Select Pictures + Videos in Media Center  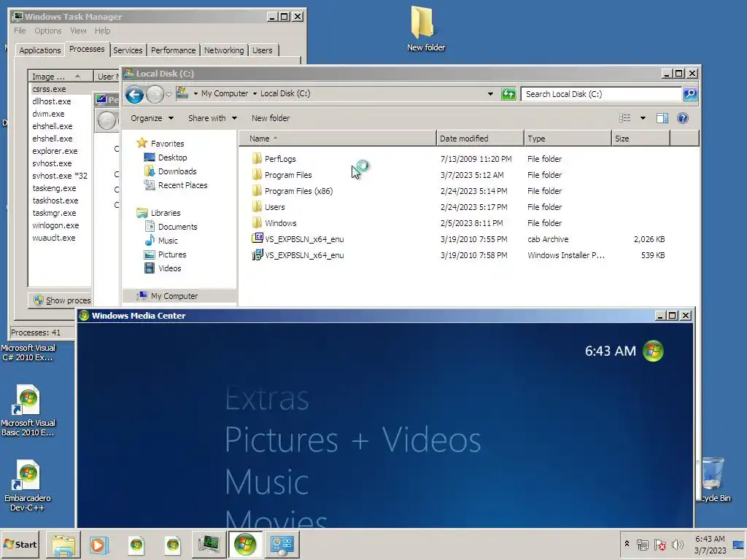(353, 439)
